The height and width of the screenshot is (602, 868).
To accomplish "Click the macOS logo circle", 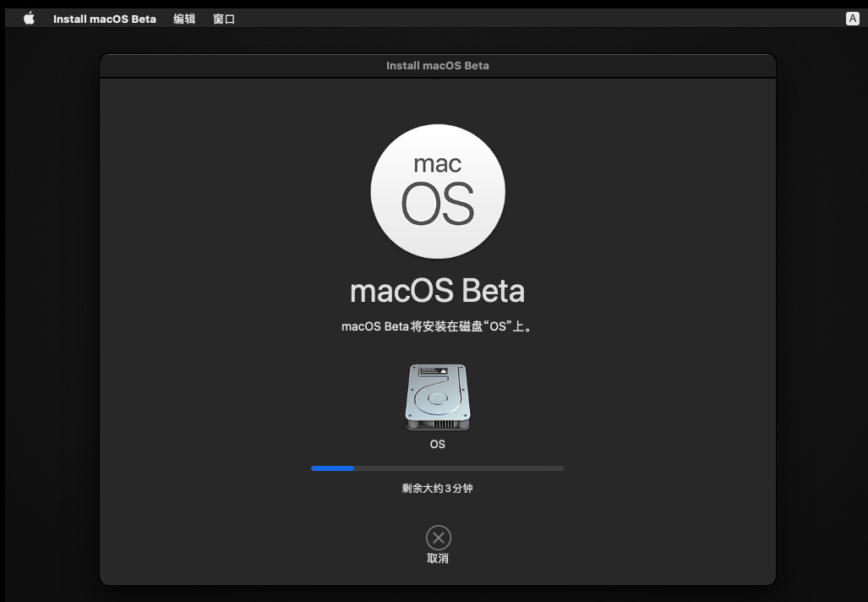I will [x=437, y=191].
